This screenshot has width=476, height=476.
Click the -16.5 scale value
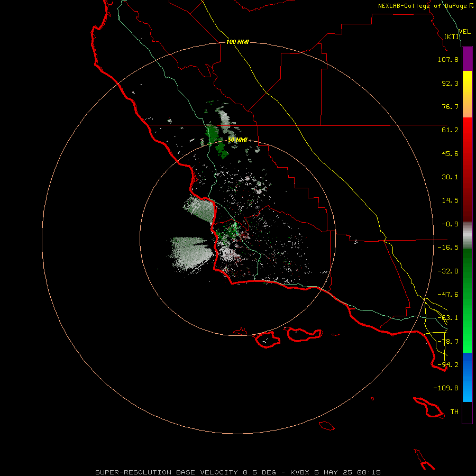pyautogui.click(x=448, y=248)
